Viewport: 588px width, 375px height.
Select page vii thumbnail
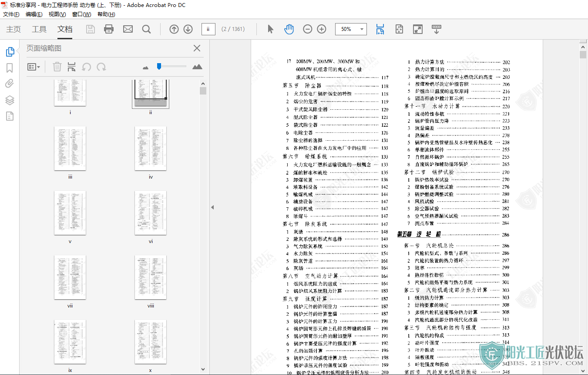70,277
